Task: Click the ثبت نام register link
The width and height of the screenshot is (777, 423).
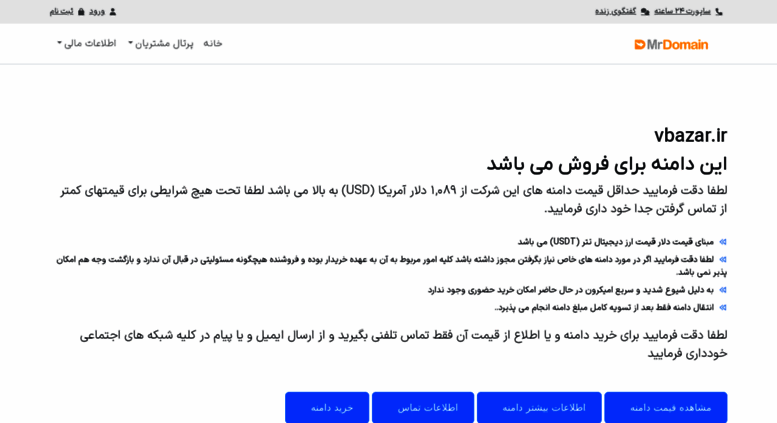Action: [x=61, y=11]
